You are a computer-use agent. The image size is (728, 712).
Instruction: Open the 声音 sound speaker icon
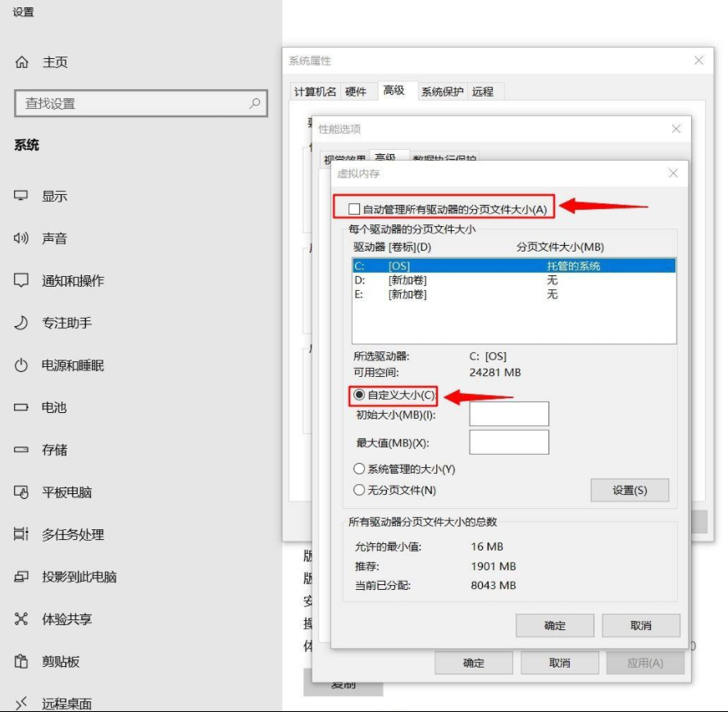(x=20, y=238)
